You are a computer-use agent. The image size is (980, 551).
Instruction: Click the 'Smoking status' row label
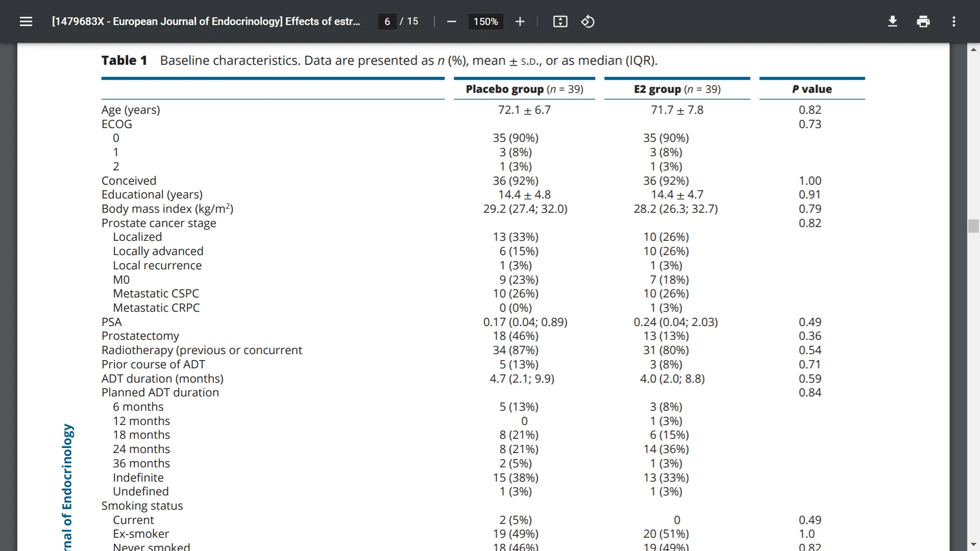coord(142,506)
